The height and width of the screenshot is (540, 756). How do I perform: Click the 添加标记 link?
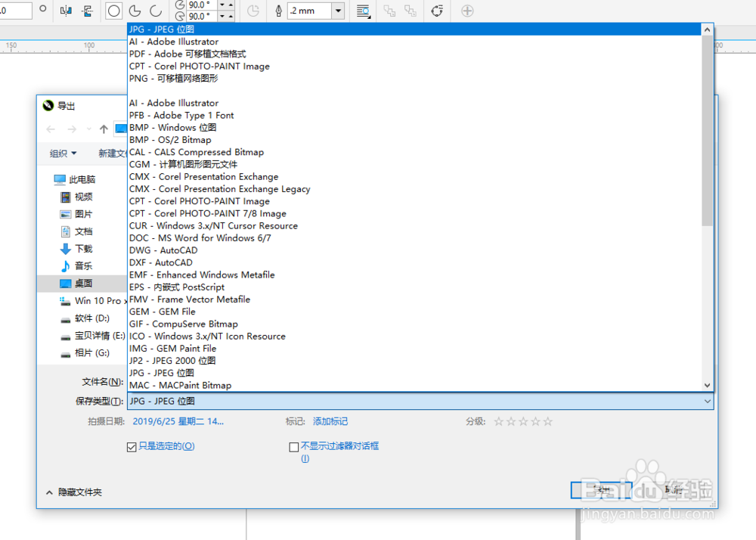tap(330, 421)
